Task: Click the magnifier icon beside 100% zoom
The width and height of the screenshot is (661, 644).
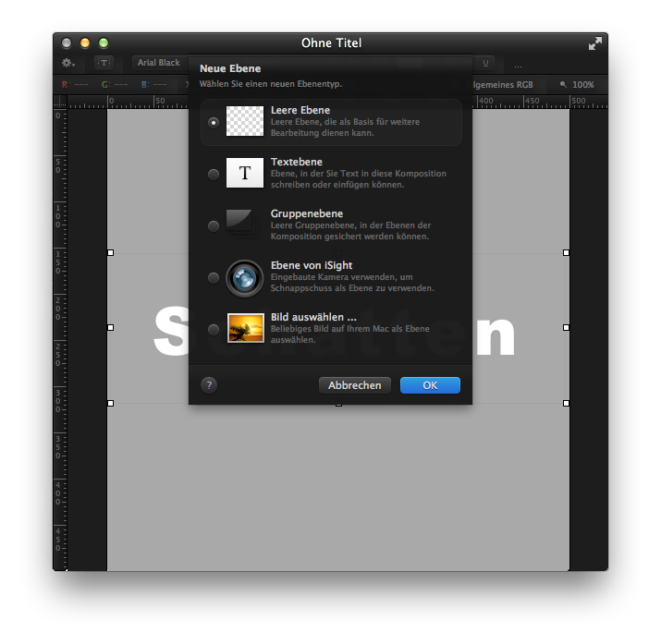Action: 563,85
